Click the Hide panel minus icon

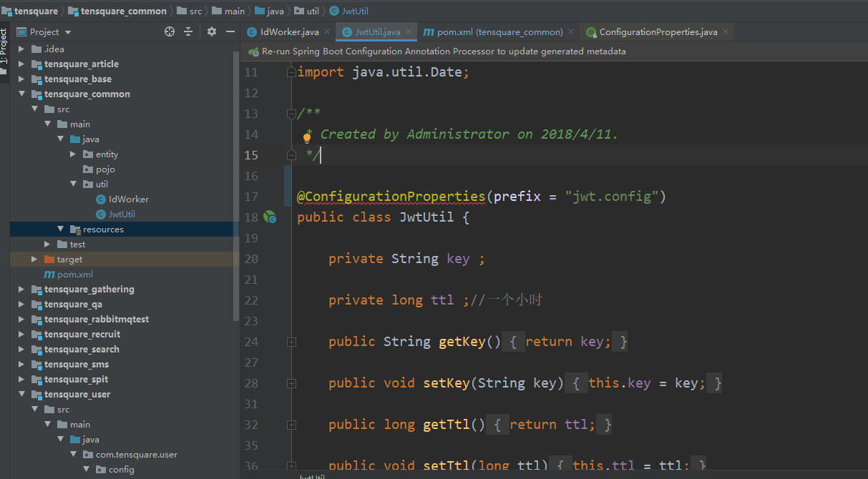(x=230, y=31)
